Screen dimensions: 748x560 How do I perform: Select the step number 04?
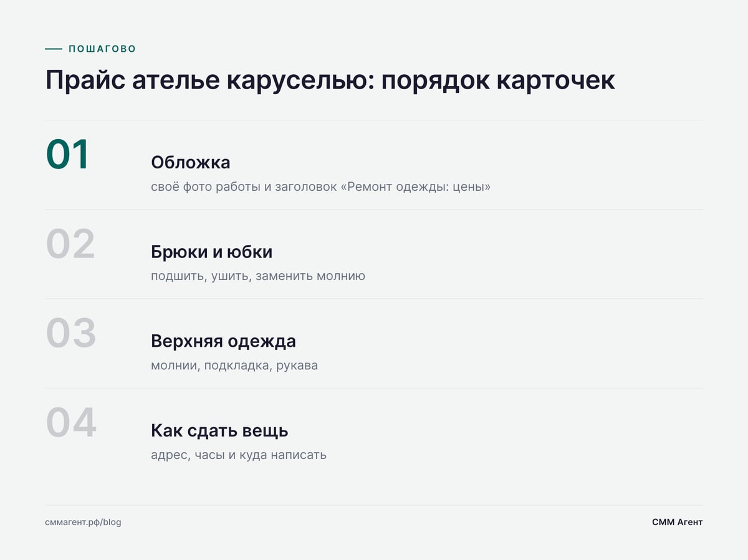tap(71, 423)
